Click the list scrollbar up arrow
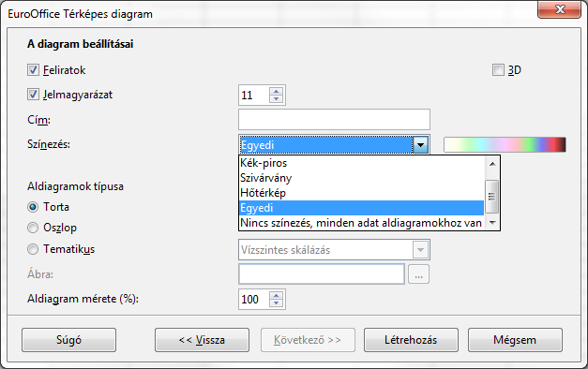Screen dimensions: 588x369 point(492,164)
